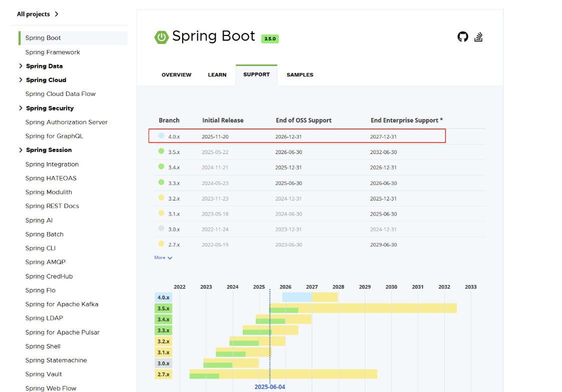
Task: Open Spring for Apache Pulsar project
Action: click(63, 332)
